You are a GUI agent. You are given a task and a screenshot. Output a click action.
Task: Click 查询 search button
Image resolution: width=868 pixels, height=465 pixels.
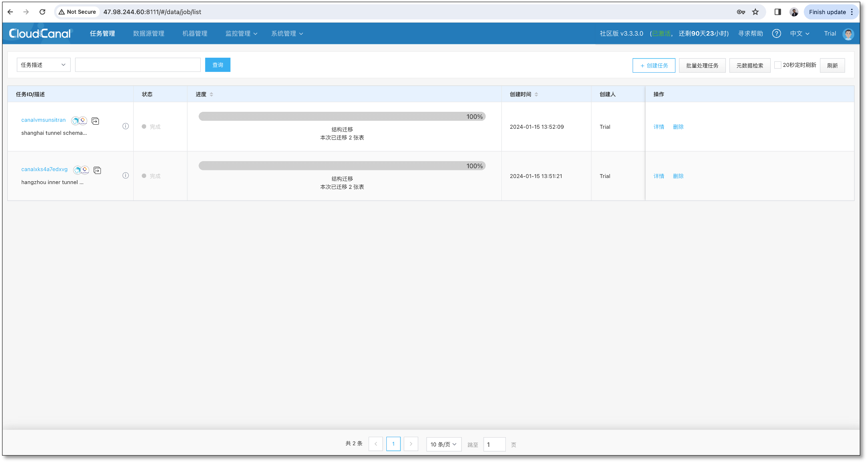tap(218, 65)
